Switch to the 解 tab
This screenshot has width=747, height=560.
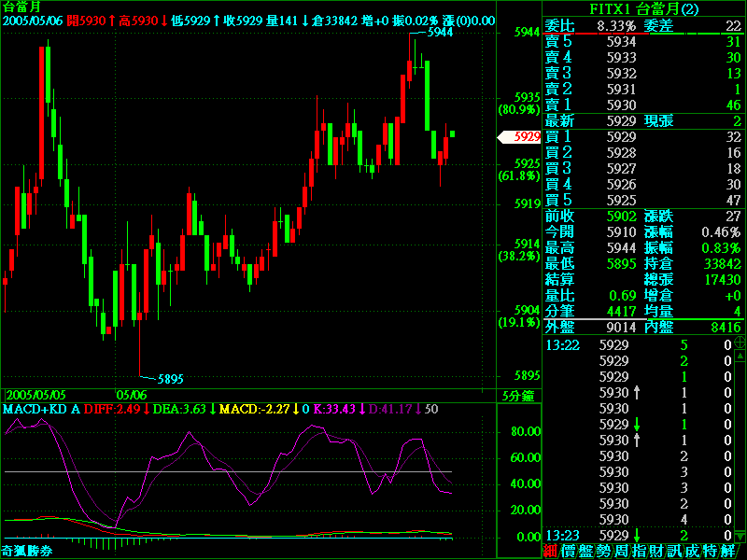pyautogui.click(x=727, y=551)
